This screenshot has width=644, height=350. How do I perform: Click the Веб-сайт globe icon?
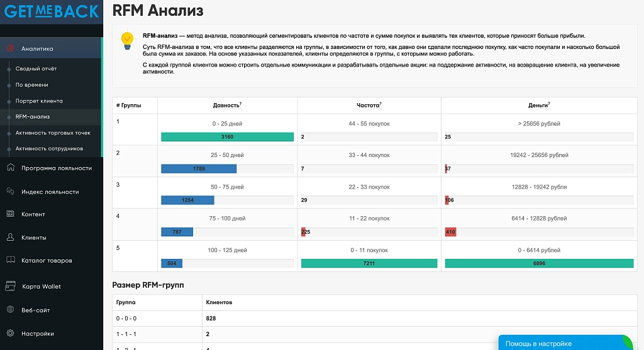11,310
